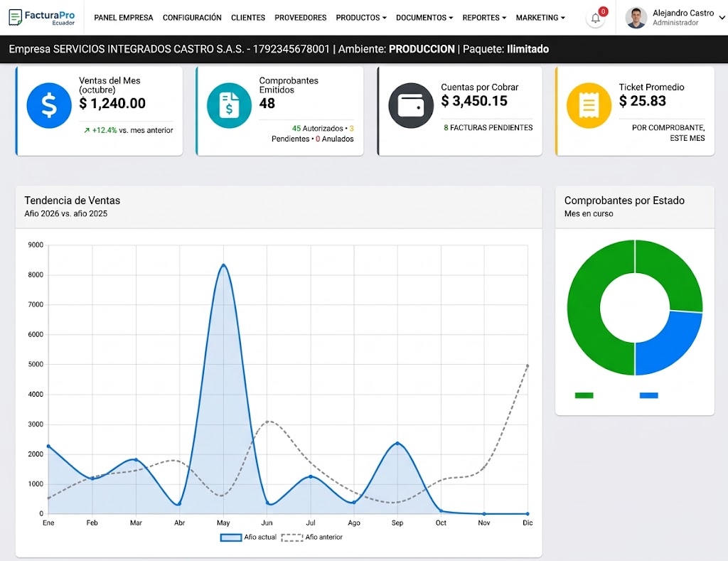Expand the Documentos dropdown menu
The image size is (728, 561).
click(x=424, y=18)
